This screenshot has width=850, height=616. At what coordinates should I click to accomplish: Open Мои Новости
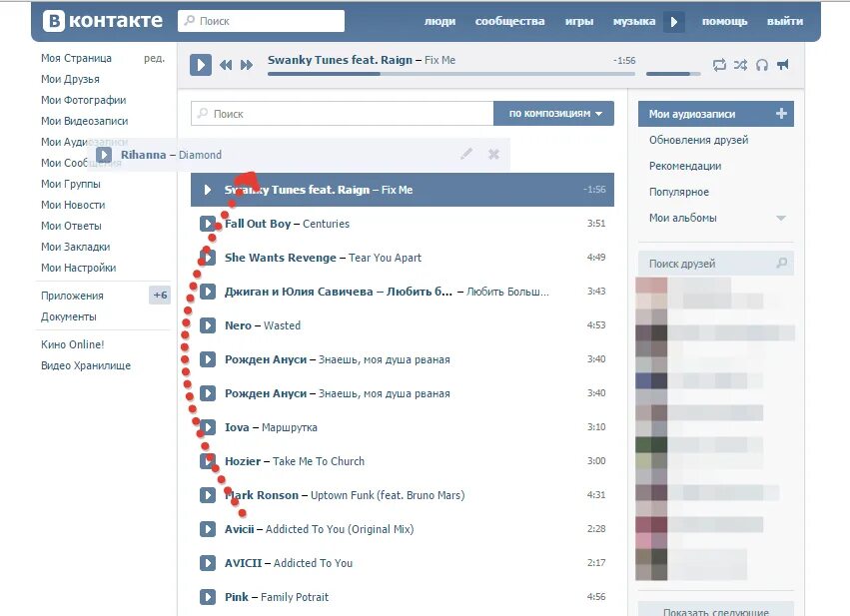click(x=73, y=205)
